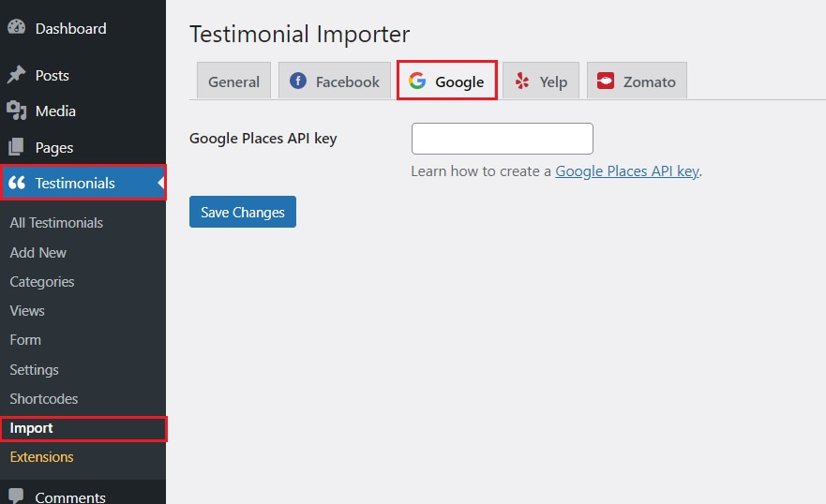826x504 pixels.
Task: Switch to the Zomato tab
Action: click(x=637, y=81)
